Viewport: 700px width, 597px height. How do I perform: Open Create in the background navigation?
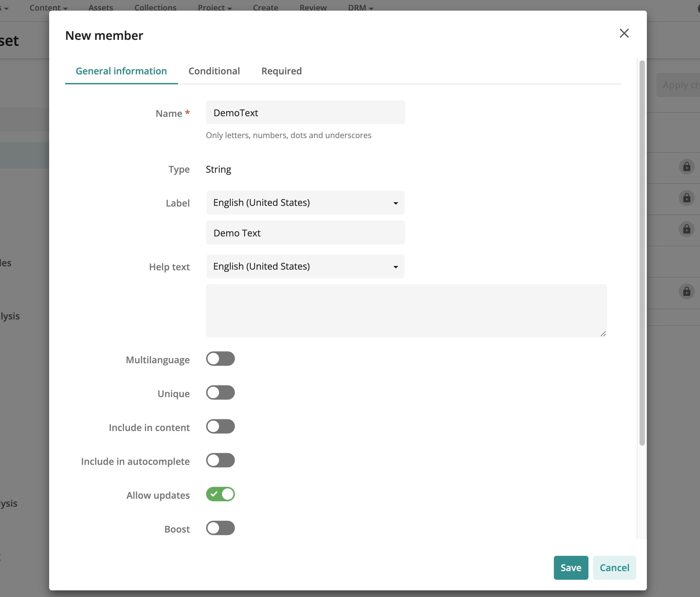click(266, 7)
